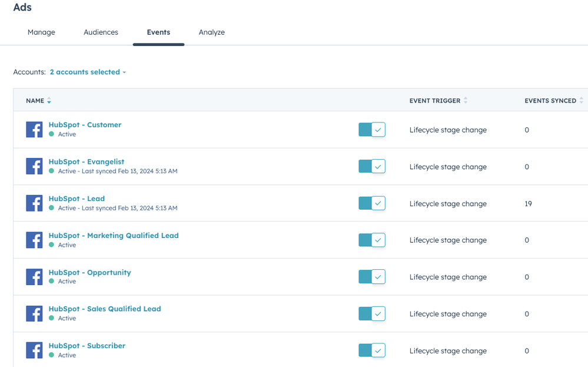Click Facebook icon beside Sales Qualified Lead

(x=34, y=314)
